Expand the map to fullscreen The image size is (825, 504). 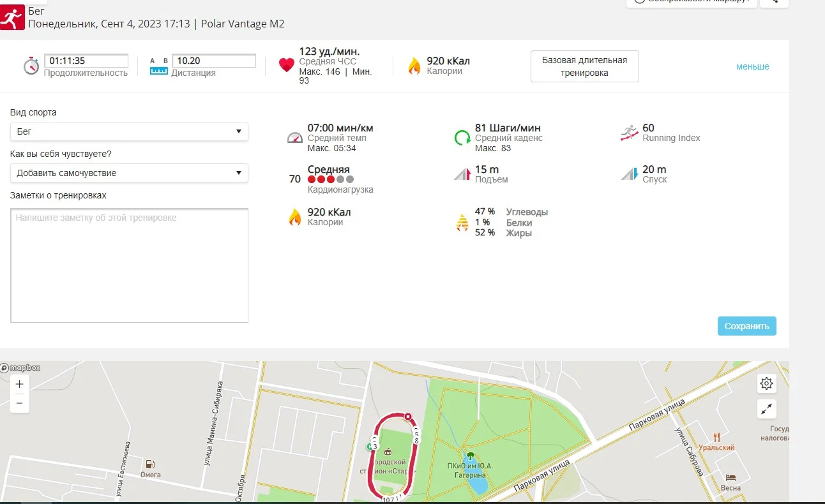click(767, 409)
